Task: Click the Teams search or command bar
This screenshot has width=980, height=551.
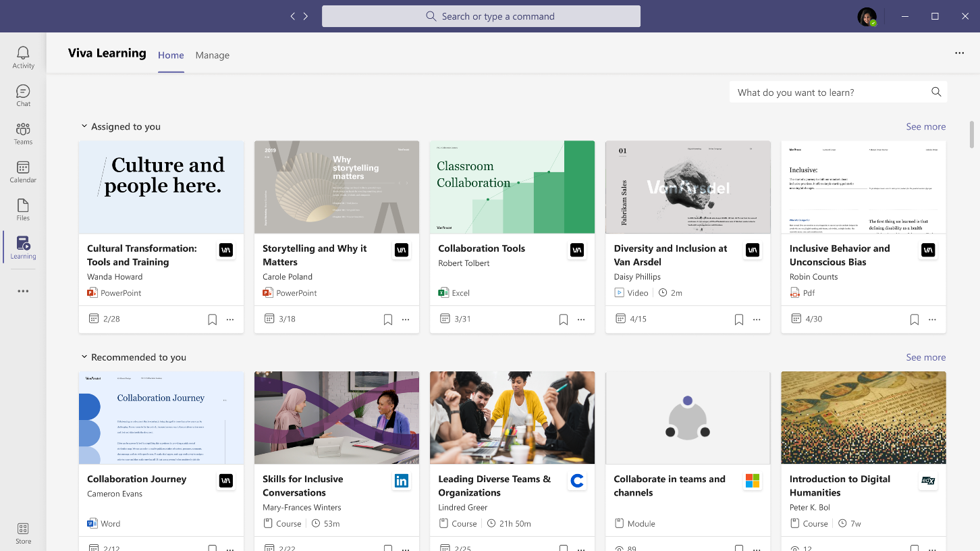Action: pos(481,16)
